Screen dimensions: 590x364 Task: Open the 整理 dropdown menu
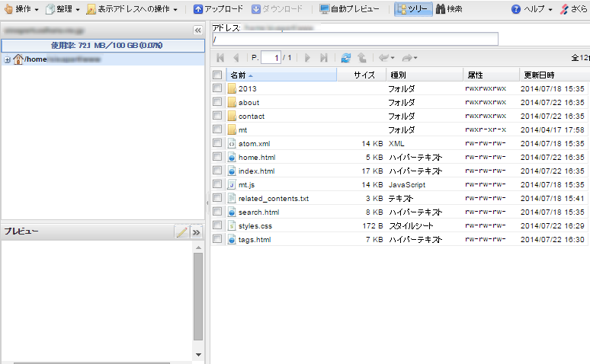[x=63, y=9]
